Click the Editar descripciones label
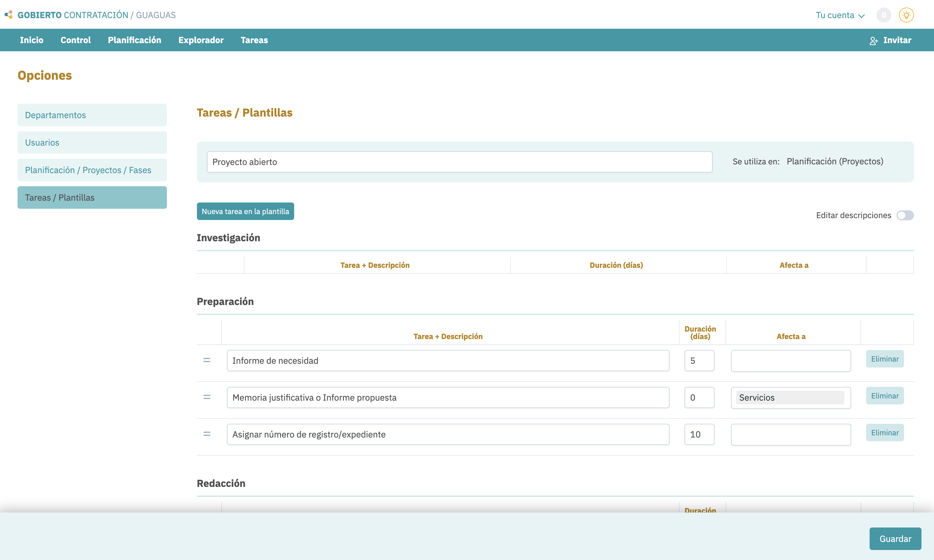 pyautogui.click(x=853, y=215)
